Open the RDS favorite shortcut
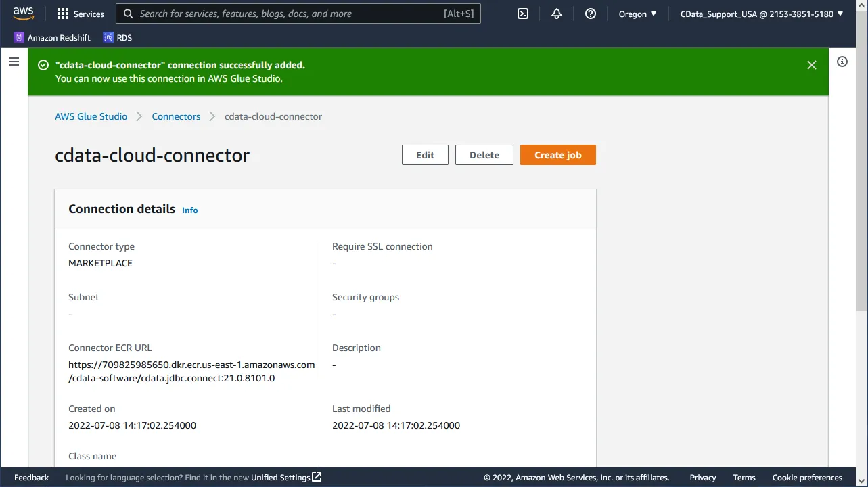Image resolution: width=868 pixels, height=487 pixels. (117, 37)
